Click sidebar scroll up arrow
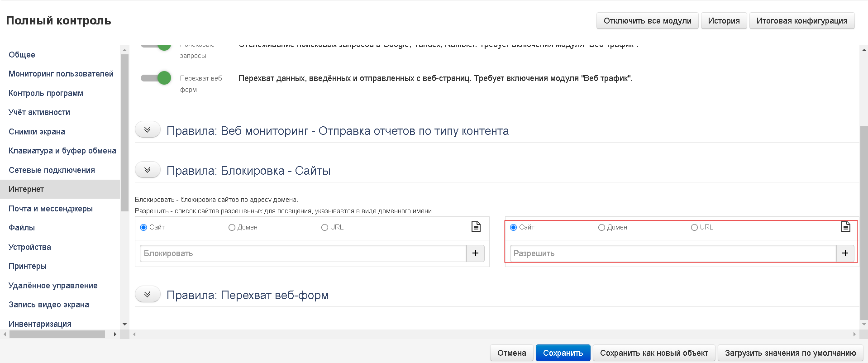868x363 pixels. pyautogui.click(x=125, y=49)
